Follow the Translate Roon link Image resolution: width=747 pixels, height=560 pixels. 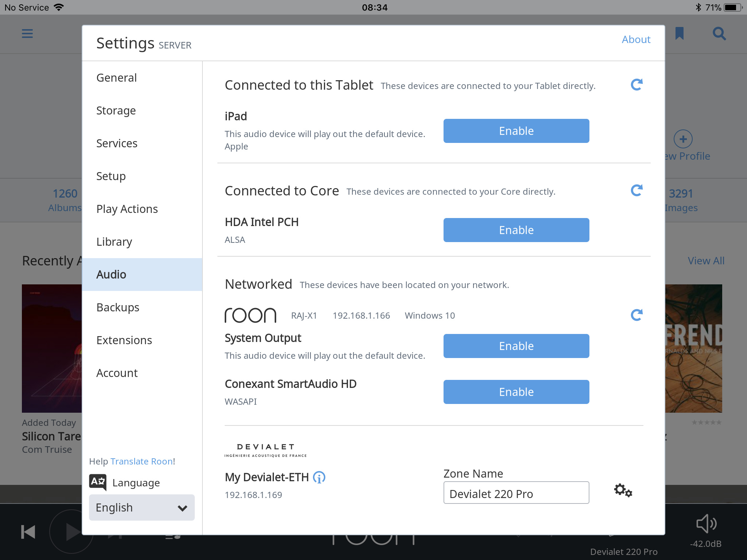point(142,461)
